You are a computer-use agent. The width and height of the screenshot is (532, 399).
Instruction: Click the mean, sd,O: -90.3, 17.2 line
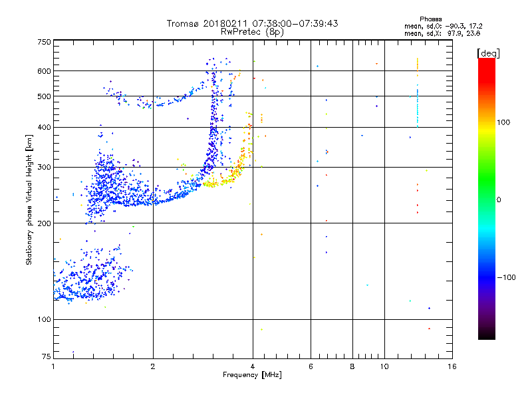[443, 26]
